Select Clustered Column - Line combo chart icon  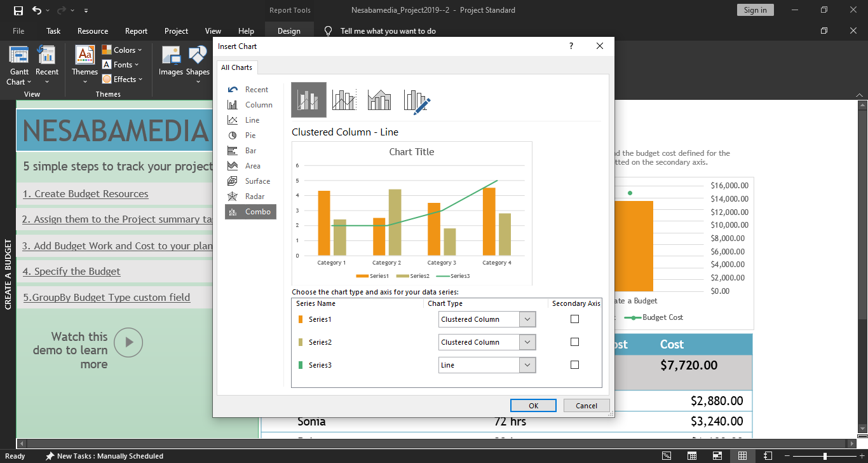pyautogui.click(x=308, y=100)
